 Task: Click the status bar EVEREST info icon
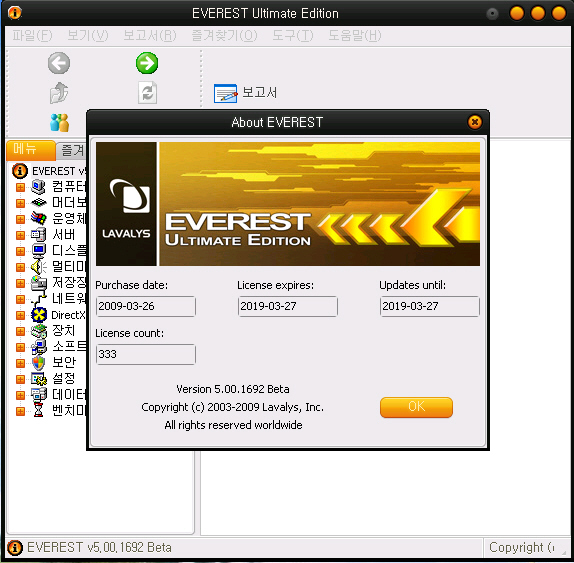[15, 548]
